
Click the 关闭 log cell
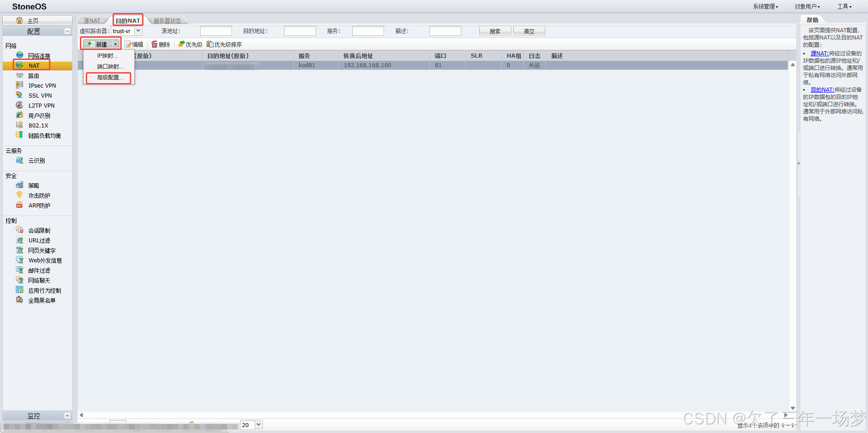(x=534, y=65)
